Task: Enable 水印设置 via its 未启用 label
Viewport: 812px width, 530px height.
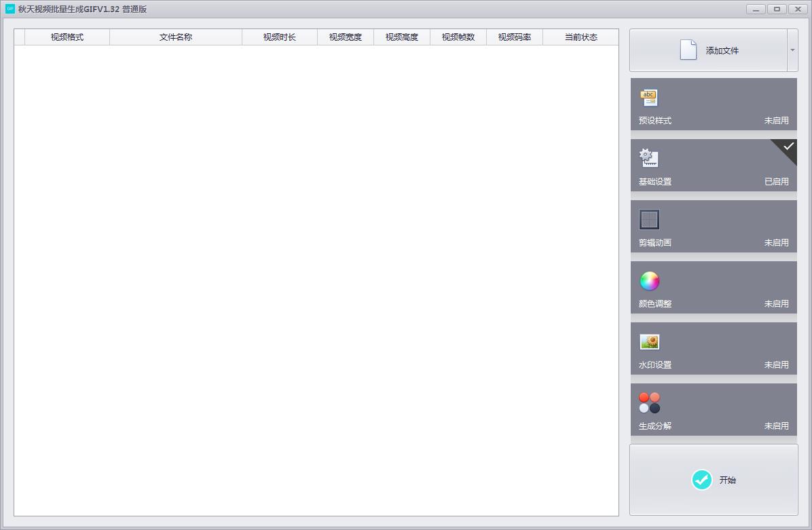Action: [x=776, y=365]
